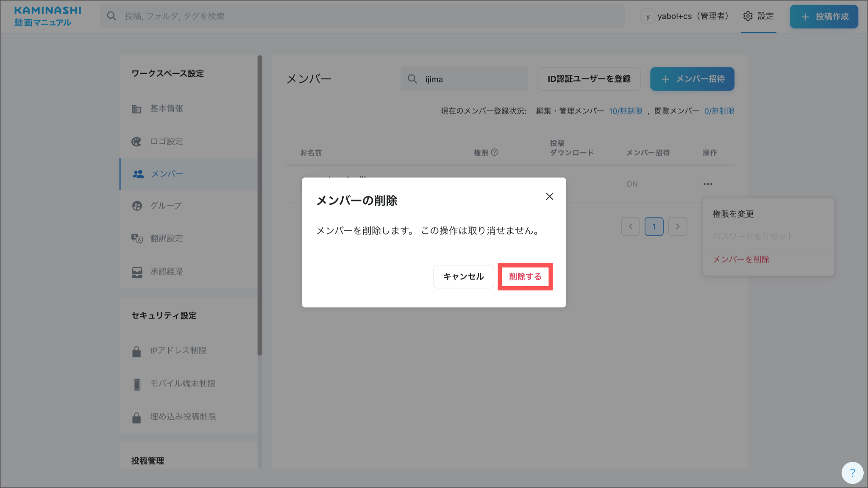868x488 pixels.
Task: Open 基本情報 building icon in sidebar
Action: coord(136,109)
